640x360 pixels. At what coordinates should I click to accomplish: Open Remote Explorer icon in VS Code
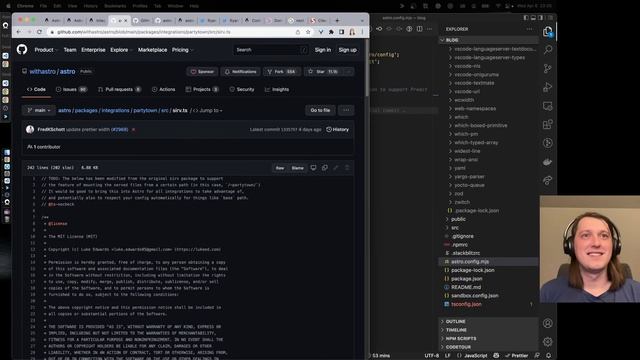click(548, 106)
